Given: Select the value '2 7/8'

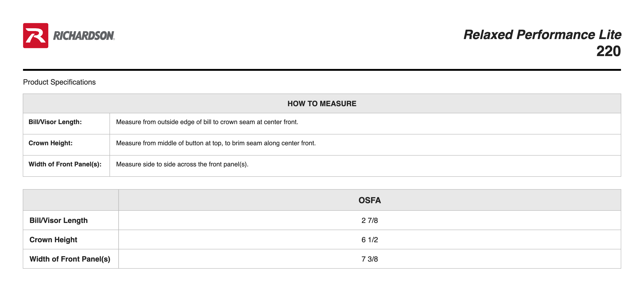Looking at the screenshot, I should point(370,220).
